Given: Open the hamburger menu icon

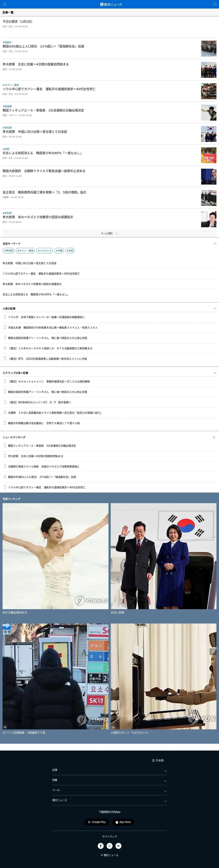Looking at the screenshot, I should click(x=4, y=4).
